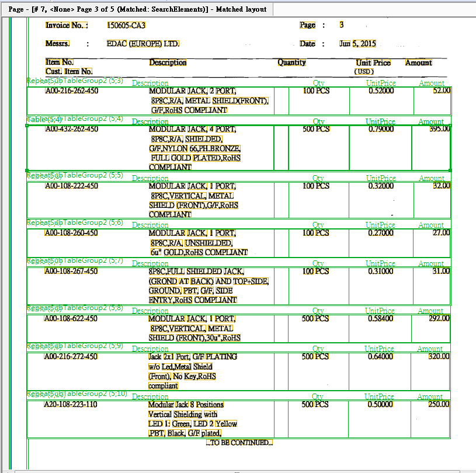This screenshot has height=473, width=476.
Task: Click unit price 0.52000
Action: [381, 91]
